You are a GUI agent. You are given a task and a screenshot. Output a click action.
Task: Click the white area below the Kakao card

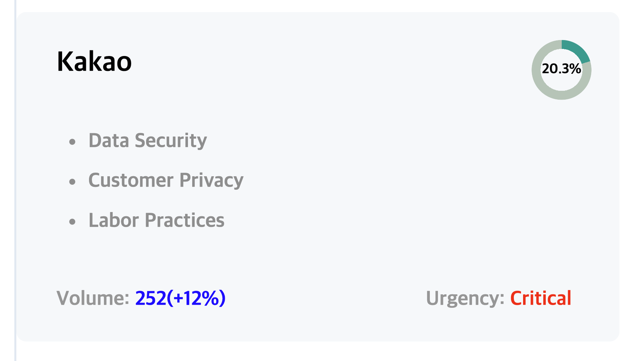[319, 352]
